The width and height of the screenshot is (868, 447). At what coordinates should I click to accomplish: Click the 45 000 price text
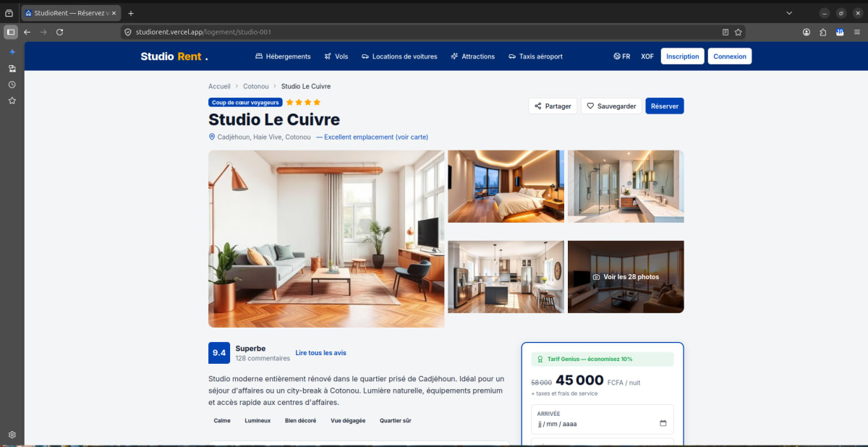[x=579, y=380]
